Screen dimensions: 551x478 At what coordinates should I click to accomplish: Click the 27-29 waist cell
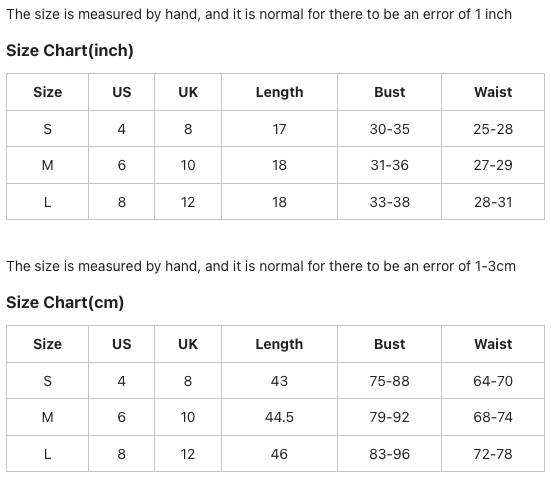(x=493, y=165)
